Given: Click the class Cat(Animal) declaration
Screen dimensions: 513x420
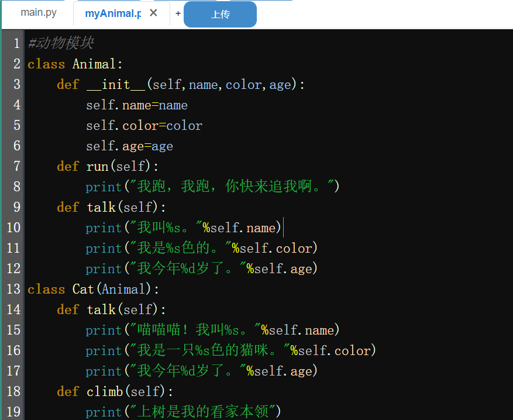Looking at the screenshot, I should (93, 290).
